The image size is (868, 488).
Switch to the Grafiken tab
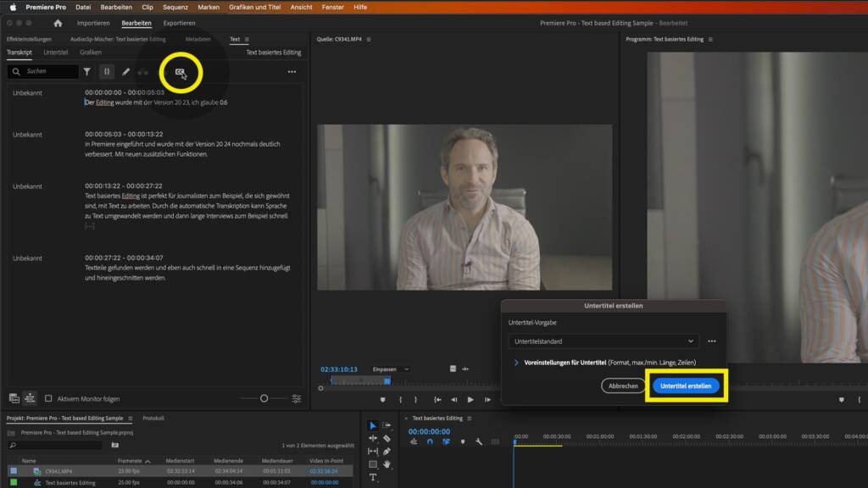pos(91,52)
